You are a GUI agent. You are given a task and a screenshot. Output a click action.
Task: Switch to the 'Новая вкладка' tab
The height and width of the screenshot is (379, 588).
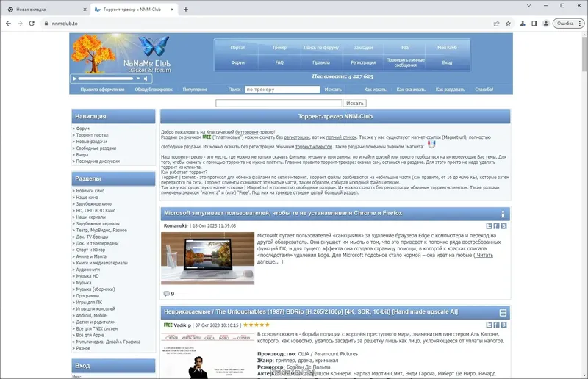point(45,10)
